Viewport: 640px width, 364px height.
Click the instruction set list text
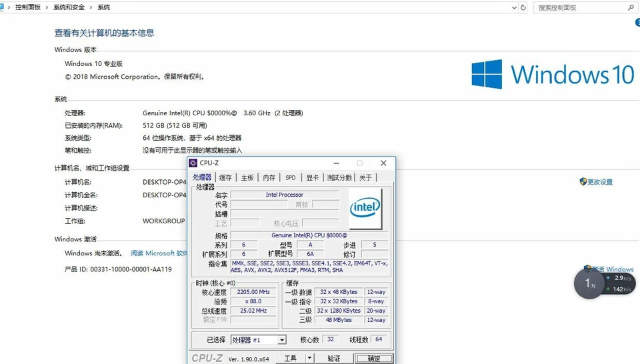pos(309,267)
